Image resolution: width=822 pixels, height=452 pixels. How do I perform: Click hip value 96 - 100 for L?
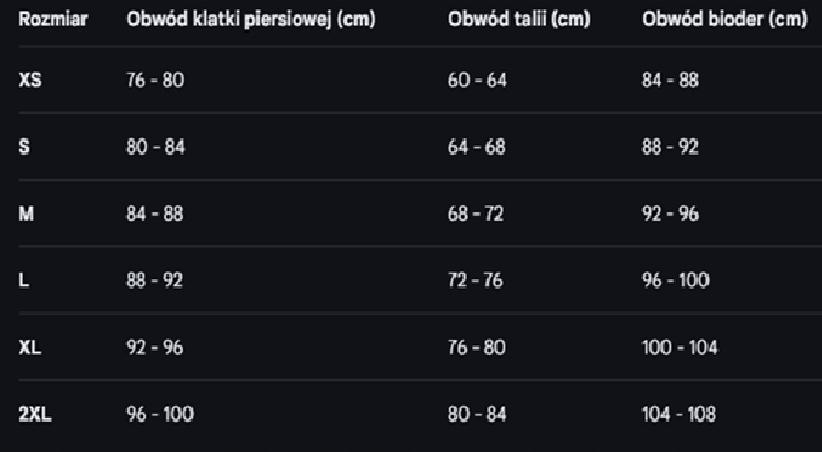(676, 281)
